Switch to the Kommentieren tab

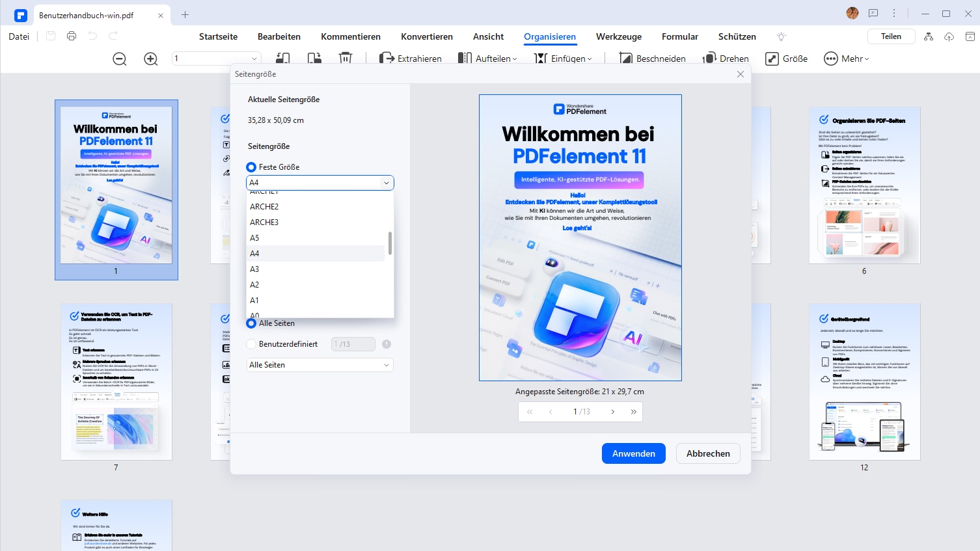351,36
